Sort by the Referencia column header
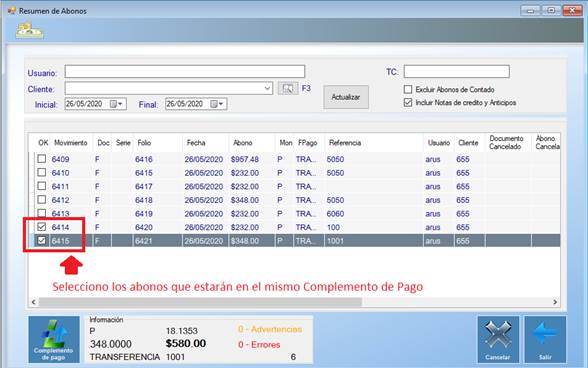This screenshot has width=588, height=368. pyautogui.click(x=374, y=143)
